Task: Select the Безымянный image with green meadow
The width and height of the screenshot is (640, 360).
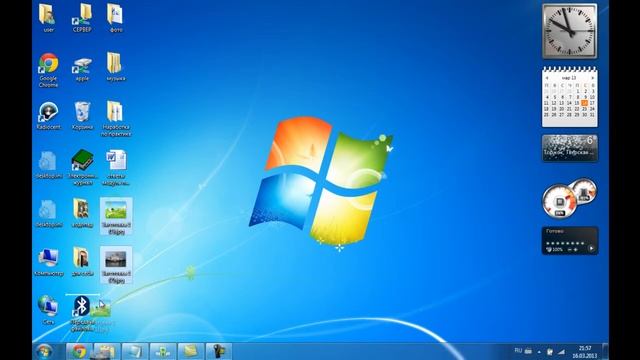Action: (116, 216)
